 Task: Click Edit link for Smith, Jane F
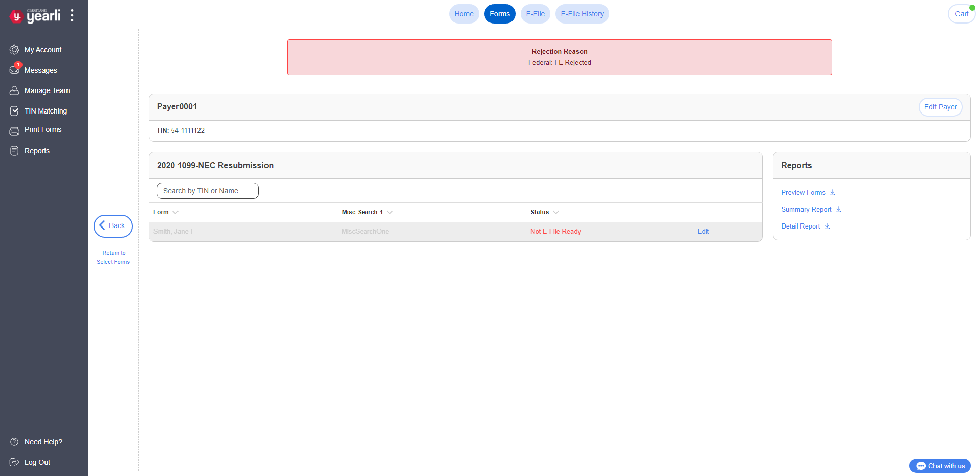point(703,232)
